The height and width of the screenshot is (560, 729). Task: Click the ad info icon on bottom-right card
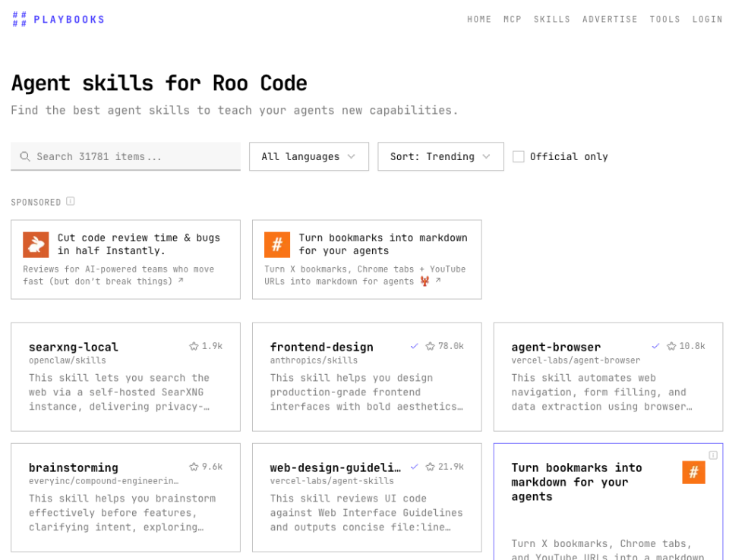713,455
